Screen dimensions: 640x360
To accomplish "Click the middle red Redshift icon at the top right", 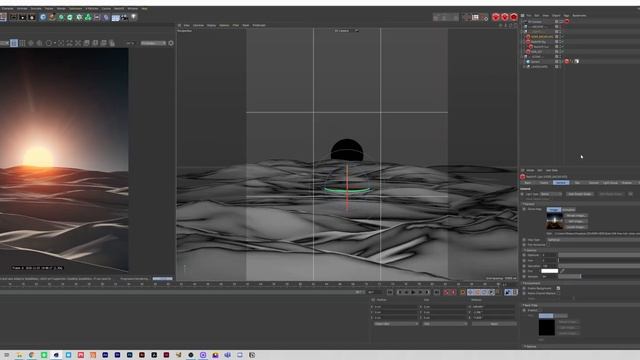I will (504, 17).
